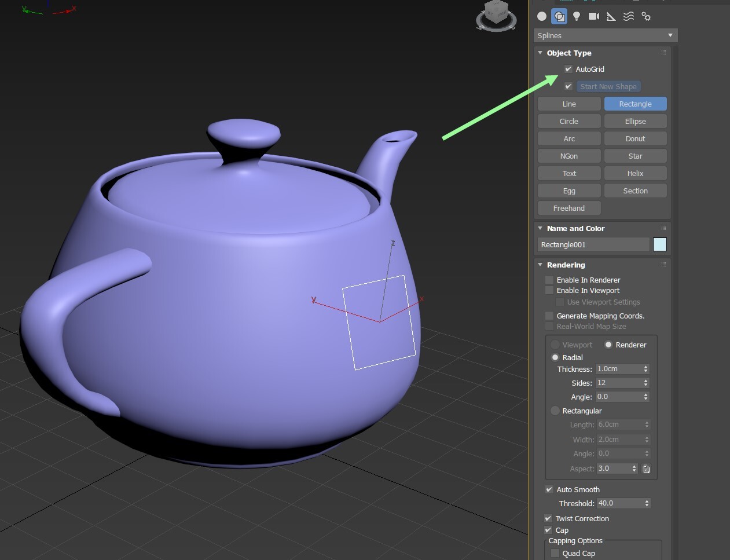730x560 pixels.
Task: Pick the NGon shape button
Action: coord(569,156)
